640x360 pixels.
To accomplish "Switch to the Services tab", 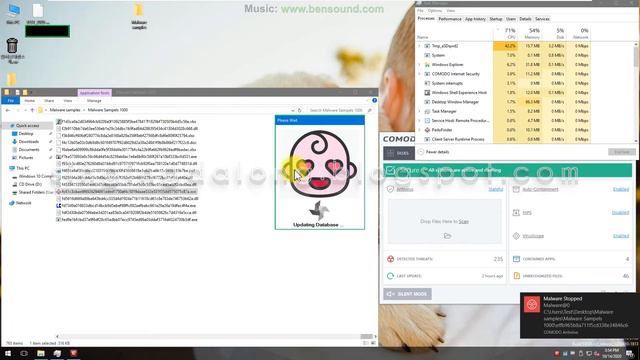I will coord(542,19).
